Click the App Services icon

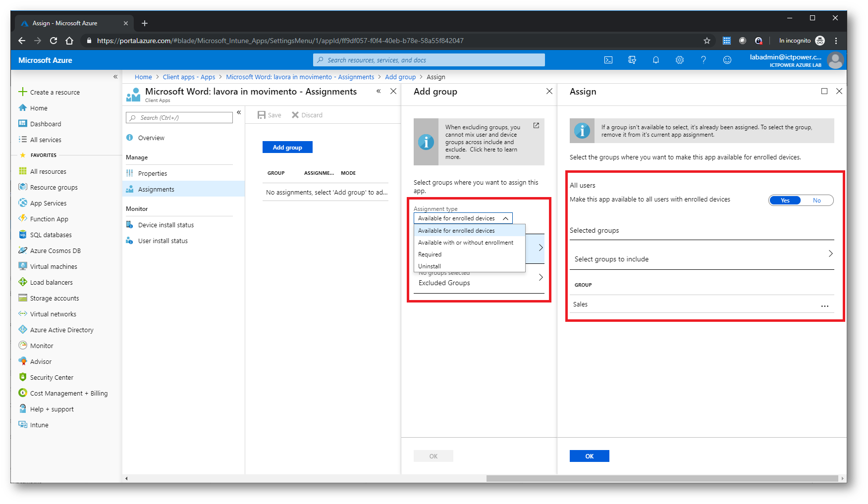[x=22, y=202]
